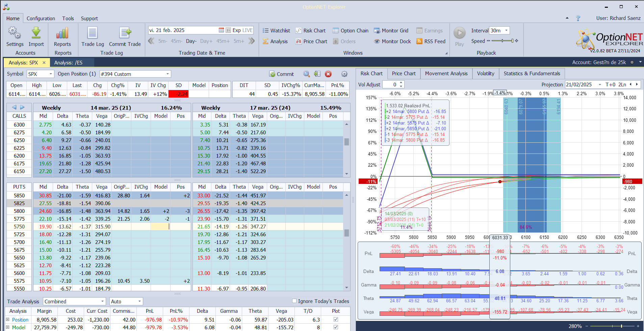Click the 45m+ time button
This screenshot has height=331, width=644.
tap(223, 41)
